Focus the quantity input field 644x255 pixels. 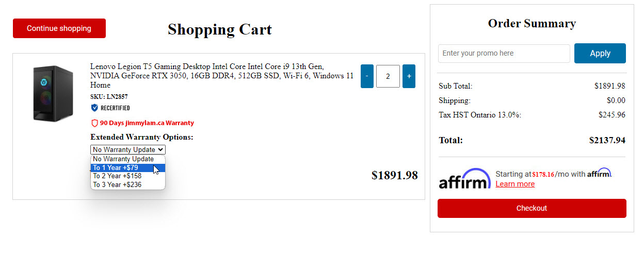[388, 76]
